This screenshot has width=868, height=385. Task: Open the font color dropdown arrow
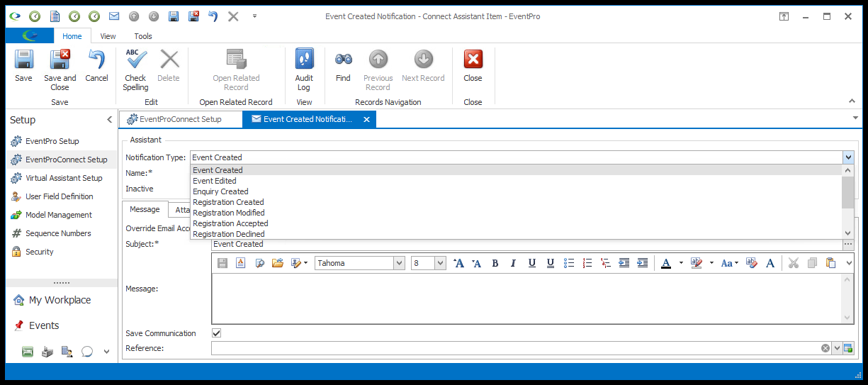point(681,263)
